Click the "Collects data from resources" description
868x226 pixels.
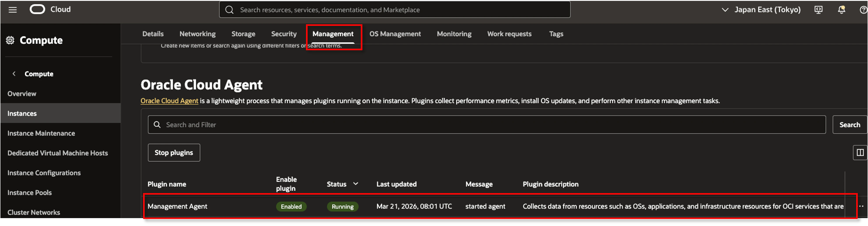click(683, 206)
